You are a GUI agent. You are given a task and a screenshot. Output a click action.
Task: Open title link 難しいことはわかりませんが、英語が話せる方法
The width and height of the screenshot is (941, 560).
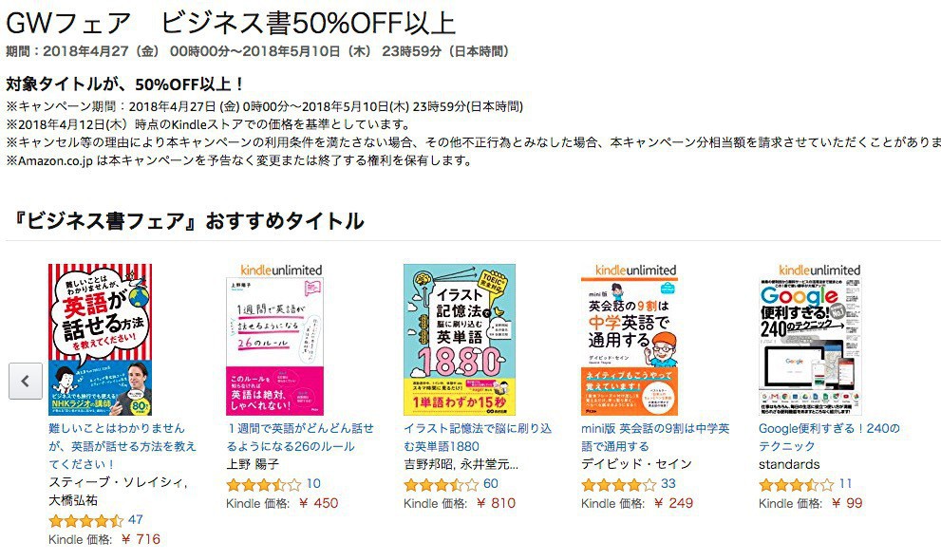click(x=122, y=446)
